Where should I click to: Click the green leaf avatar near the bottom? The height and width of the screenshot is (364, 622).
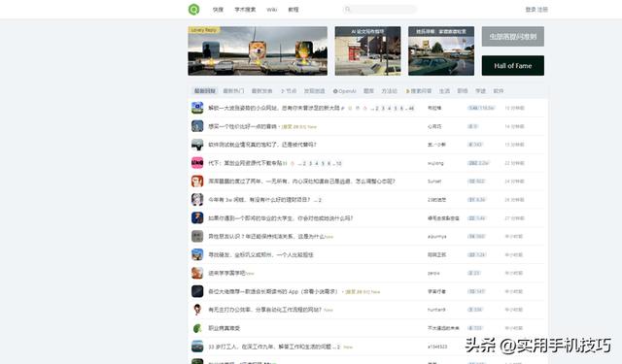tap(197, 328)
